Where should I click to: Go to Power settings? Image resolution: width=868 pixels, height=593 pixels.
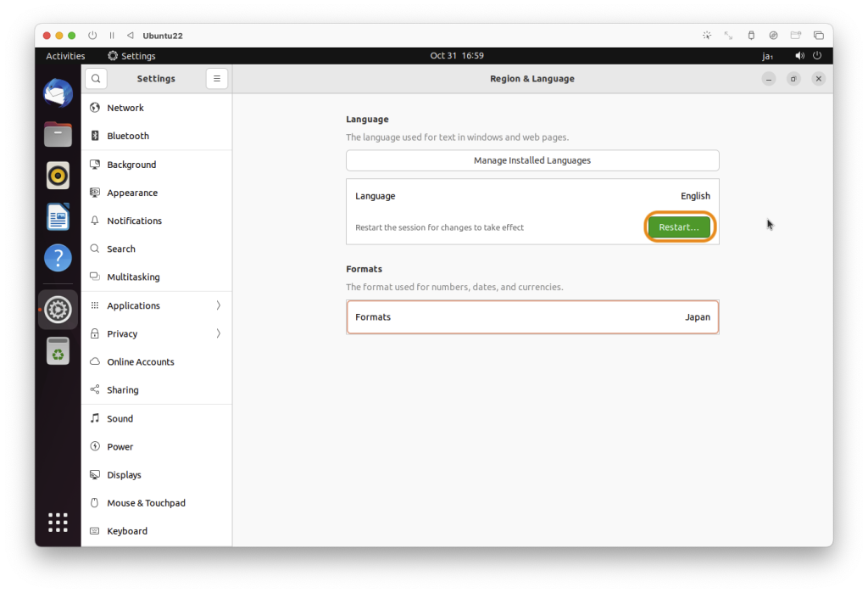(157, 447)
